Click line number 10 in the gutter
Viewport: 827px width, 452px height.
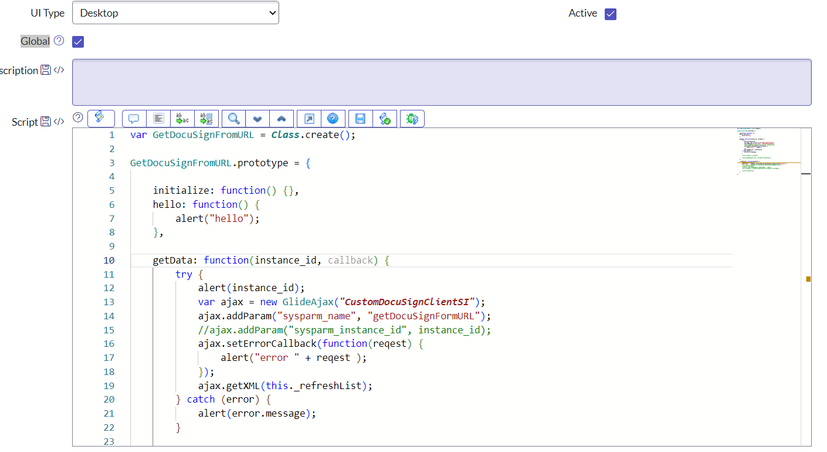(x=109, y=261)
